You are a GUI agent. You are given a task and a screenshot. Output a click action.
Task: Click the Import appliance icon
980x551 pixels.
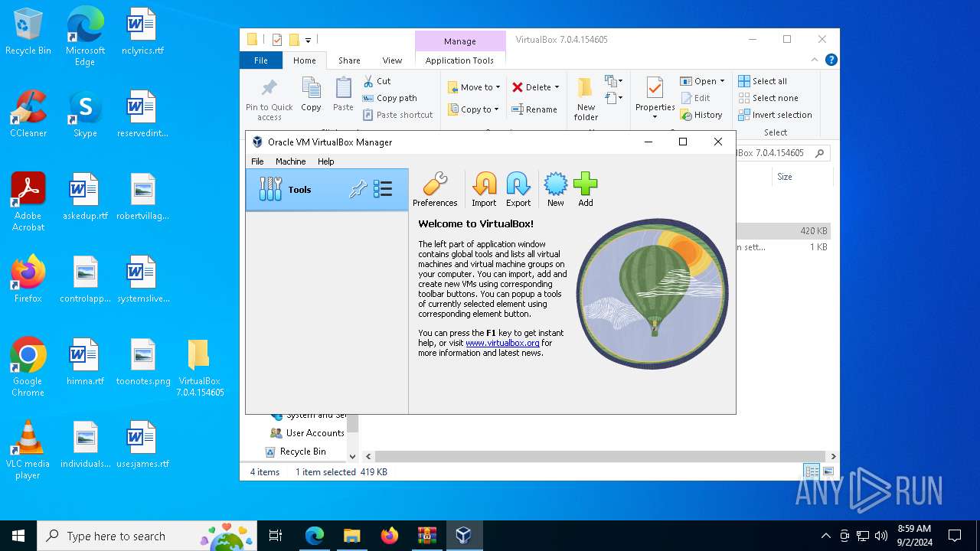click(x=484, y=189)
